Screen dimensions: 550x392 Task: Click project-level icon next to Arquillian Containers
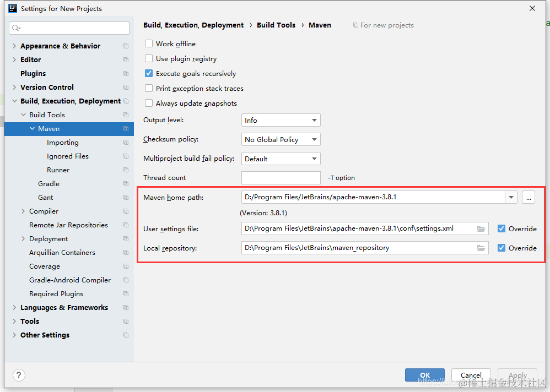click(x=126, y=253)
